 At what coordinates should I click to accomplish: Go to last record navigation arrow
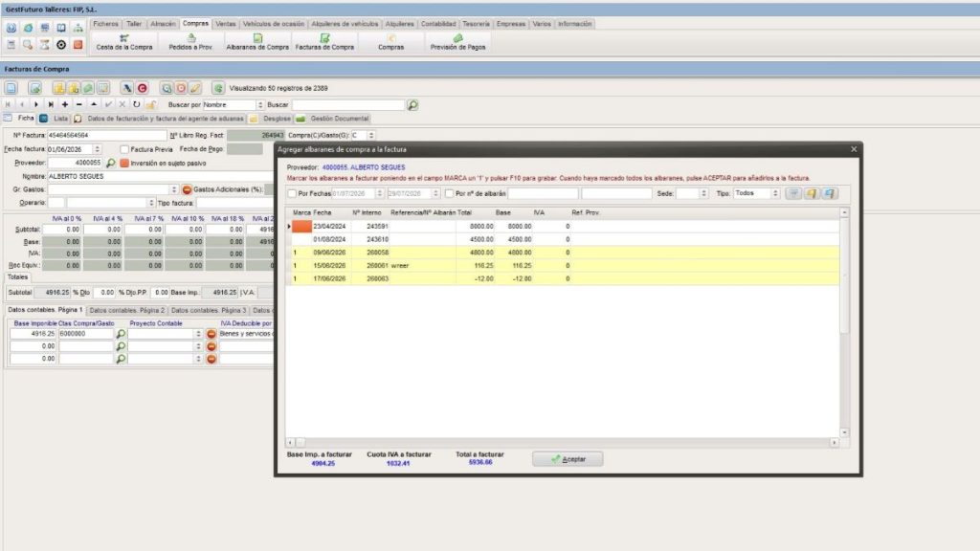point(51,104)
